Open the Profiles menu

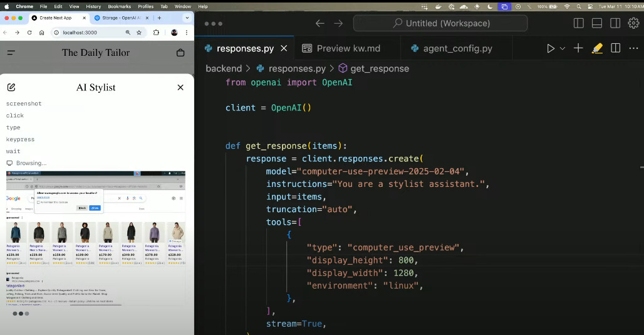146,6
